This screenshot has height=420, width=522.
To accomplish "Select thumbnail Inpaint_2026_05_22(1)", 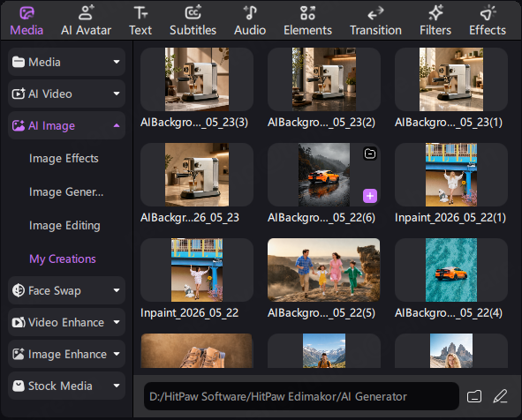I will coord(451,175).
